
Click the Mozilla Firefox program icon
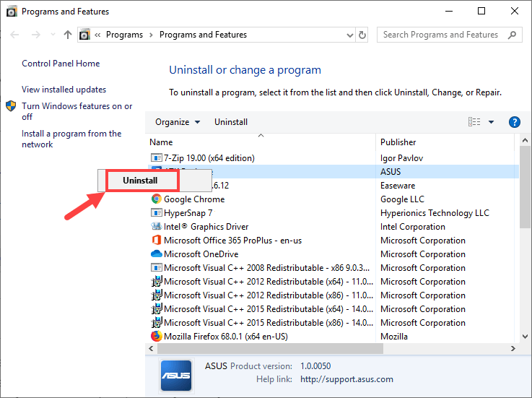tap(156, 336)
